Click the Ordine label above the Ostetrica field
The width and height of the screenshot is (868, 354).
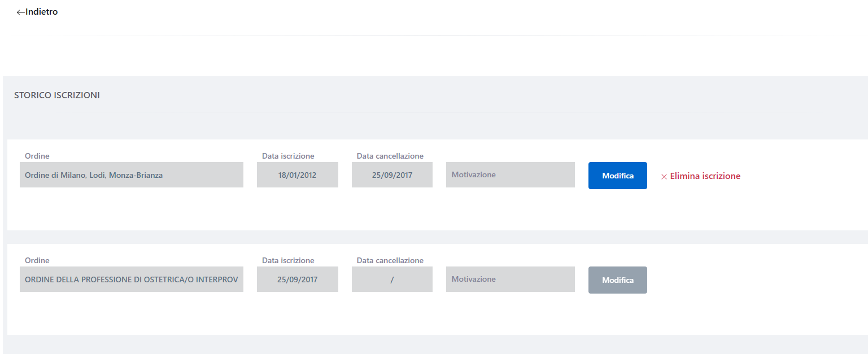coord(37,260)
